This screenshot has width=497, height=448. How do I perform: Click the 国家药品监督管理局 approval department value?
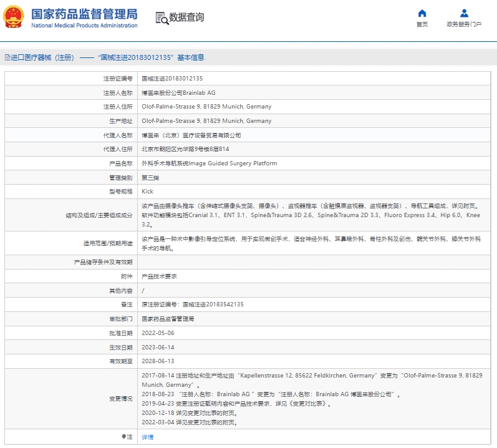tap(168, 319)
